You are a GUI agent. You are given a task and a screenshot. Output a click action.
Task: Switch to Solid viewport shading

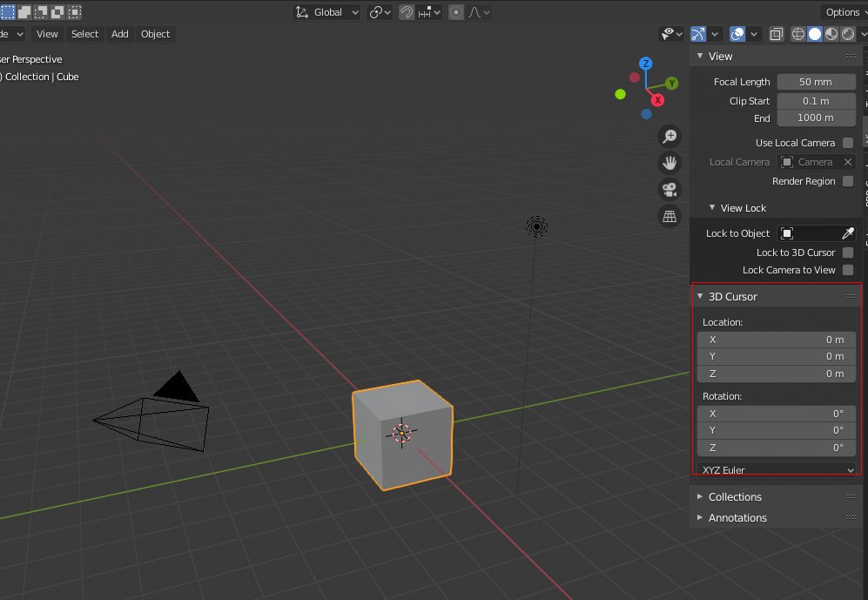coord(814,34)
